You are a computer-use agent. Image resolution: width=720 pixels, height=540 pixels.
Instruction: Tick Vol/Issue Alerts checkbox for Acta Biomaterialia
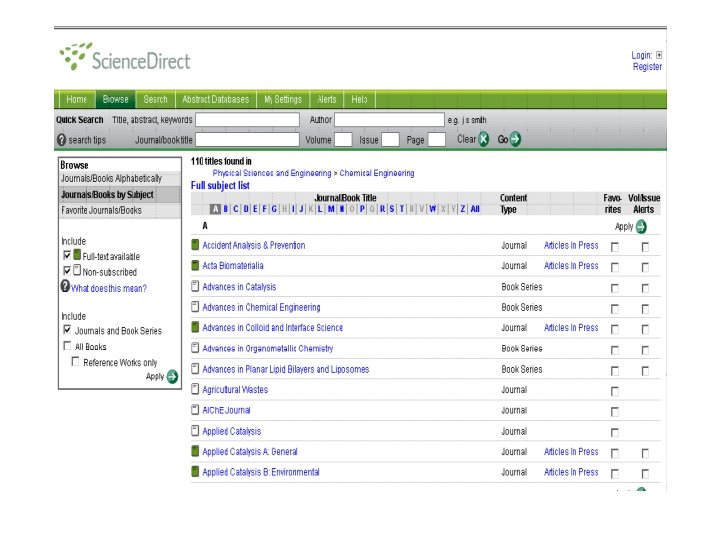point(645,268)
